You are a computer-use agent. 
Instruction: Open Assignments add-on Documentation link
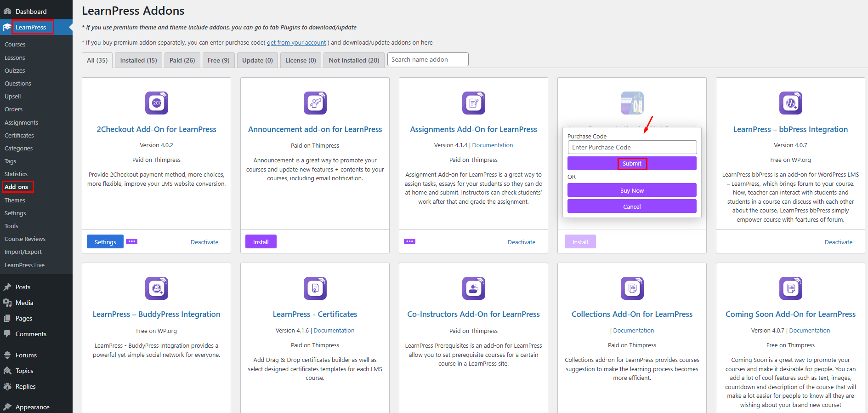coord(493,145)
